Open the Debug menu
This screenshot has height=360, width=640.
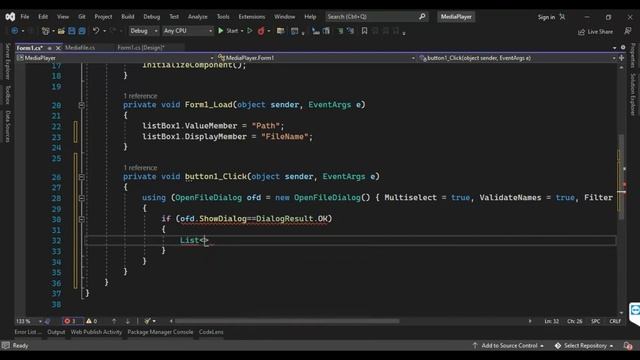pos(151,17)
